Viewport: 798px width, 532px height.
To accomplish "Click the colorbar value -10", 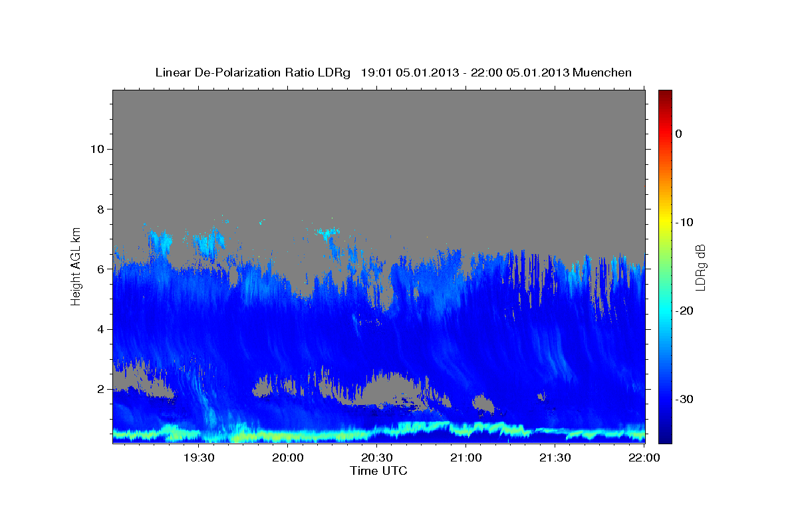I will click(x=684, y=222).
